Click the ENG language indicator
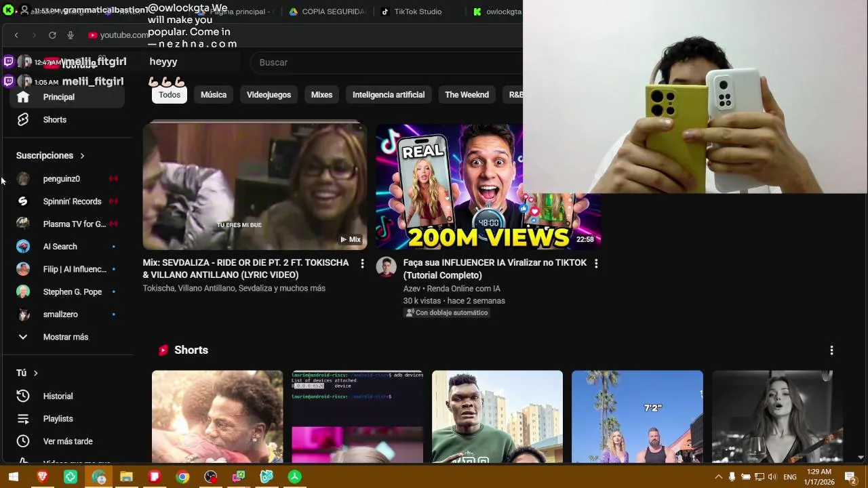The image size is (868, 488). click(x=790, y=477)
